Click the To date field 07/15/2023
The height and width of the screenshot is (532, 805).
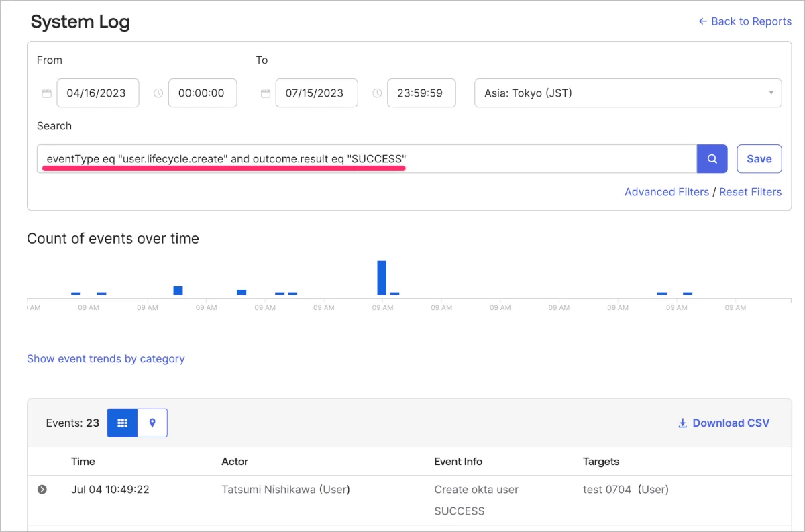point(316,93)
